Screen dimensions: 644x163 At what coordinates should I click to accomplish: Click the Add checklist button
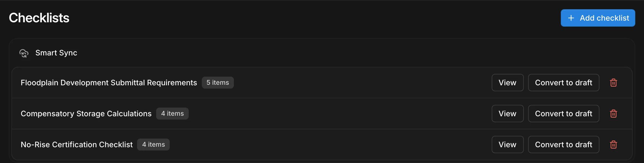coord(598,18)
